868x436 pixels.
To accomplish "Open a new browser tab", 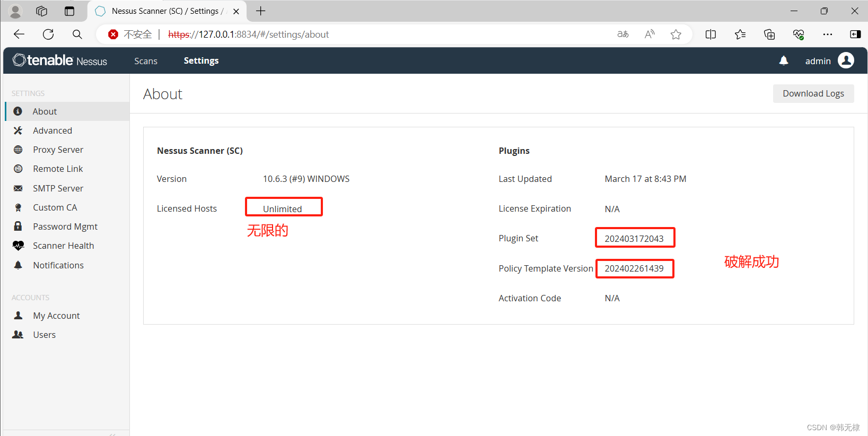I will click(261, 11).
